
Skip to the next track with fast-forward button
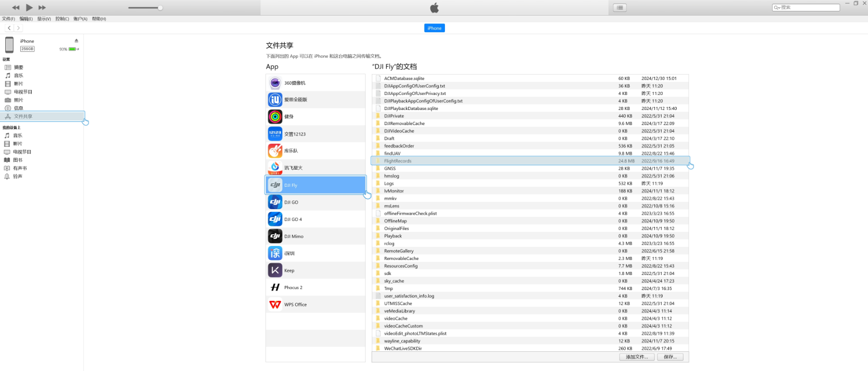(43, 7)
